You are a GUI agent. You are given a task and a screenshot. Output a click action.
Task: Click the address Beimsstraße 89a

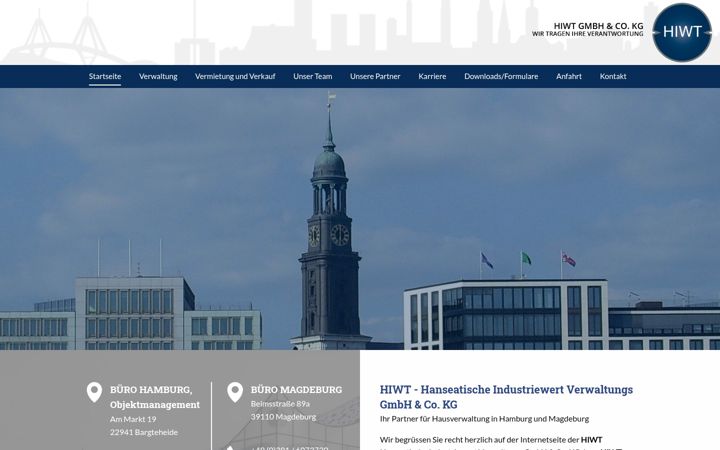point(280,404)
